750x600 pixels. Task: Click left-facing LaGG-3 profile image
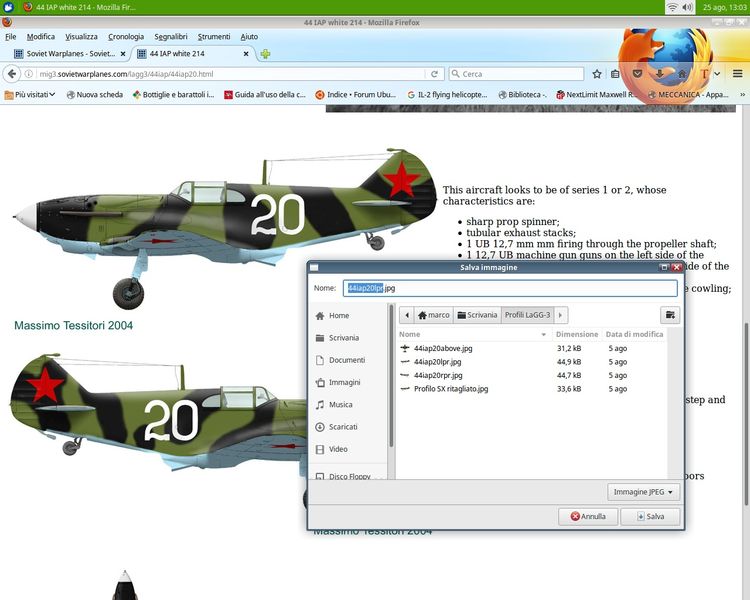(x=226, y=227)
